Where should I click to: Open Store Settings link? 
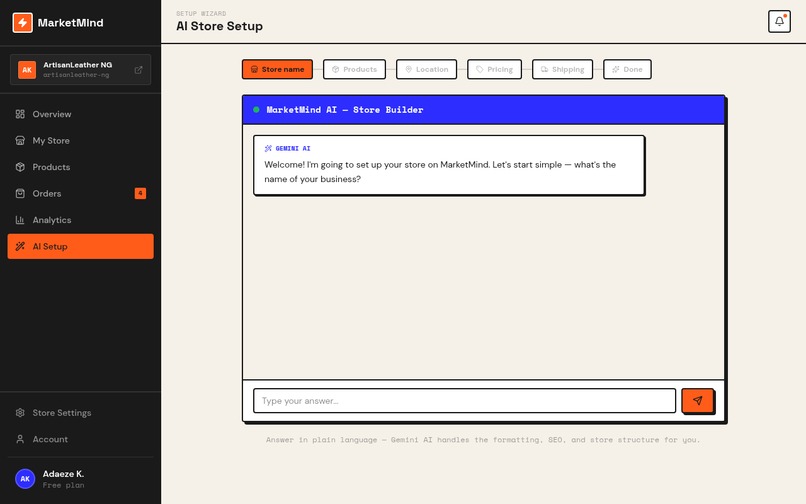click(x=80, y=413)
